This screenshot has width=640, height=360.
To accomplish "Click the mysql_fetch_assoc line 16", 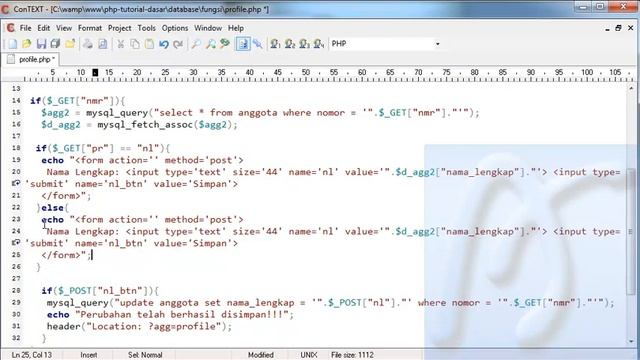I will point(139,124).
